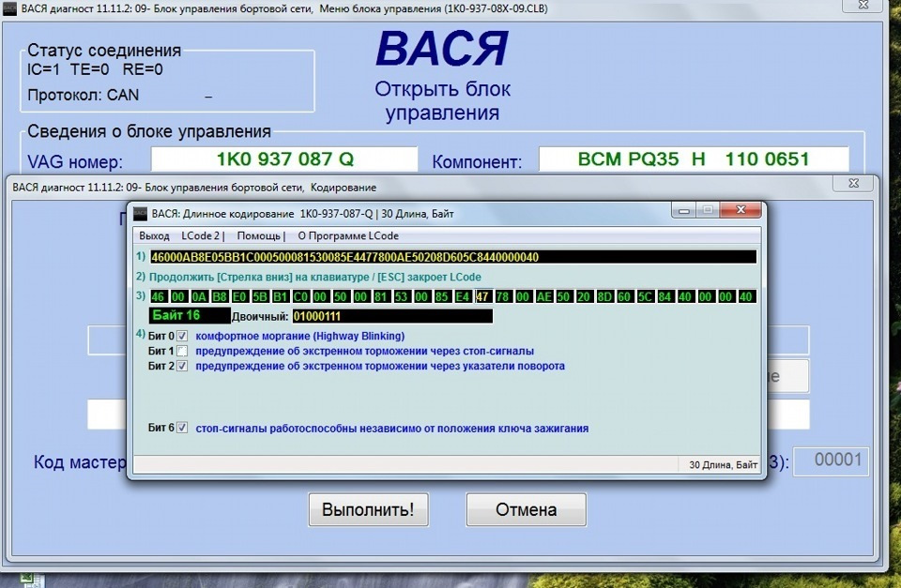Click the VAG номер field 1K0 937 087 Q
Screen dimensions: 901x588
284,159
